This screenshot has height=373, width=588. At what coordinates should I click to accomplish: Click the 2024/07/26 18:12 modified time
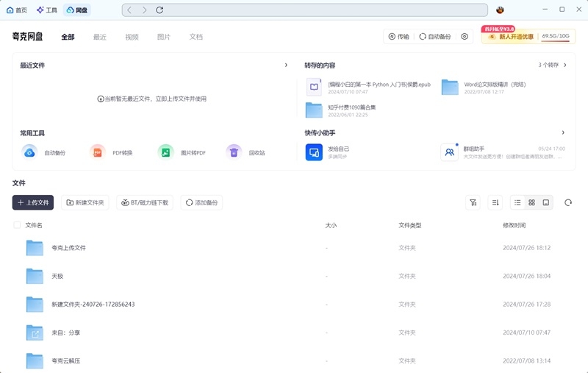[x=526, y=248]
